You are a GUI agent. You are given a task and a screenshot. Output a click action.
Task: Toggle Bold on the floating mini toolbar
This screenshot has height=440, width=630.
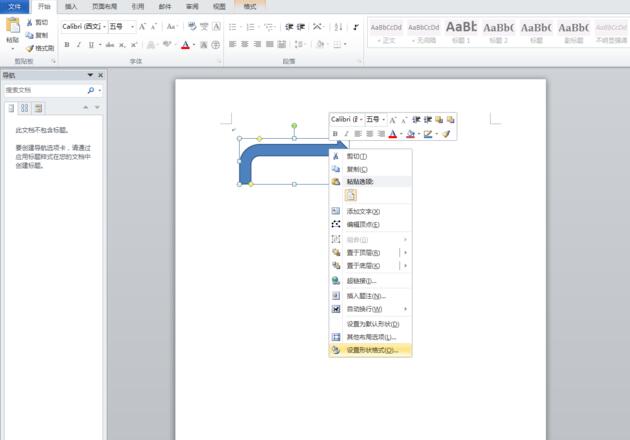tap(335, 134)
